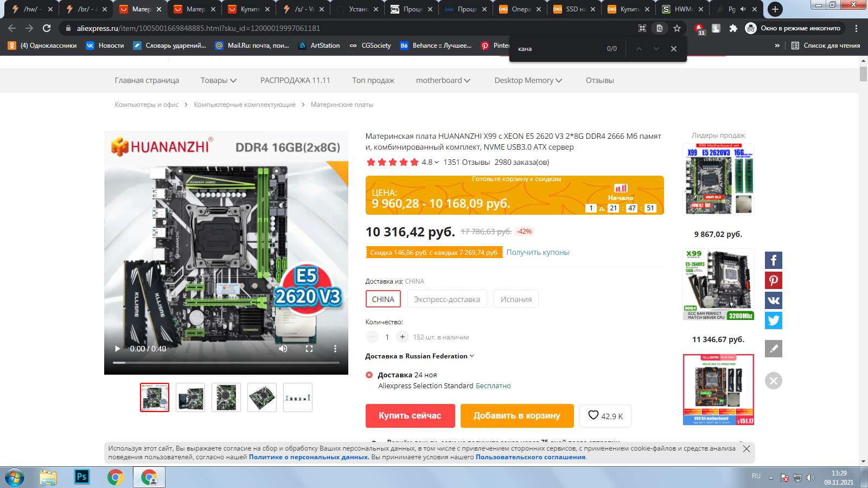Share product via VK icon
This screenshot has height=488, width=868.
point(773,300)
